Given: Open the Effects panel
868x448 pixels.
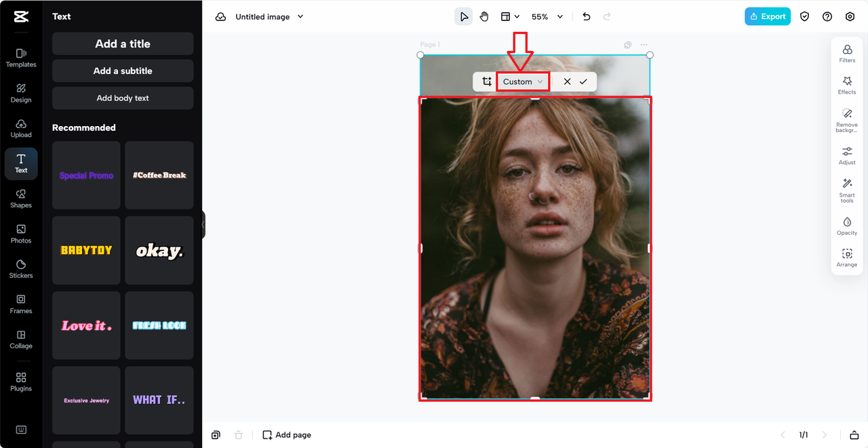Looking at the screenshot, I should pyautogui.click(x=847, y=85).
